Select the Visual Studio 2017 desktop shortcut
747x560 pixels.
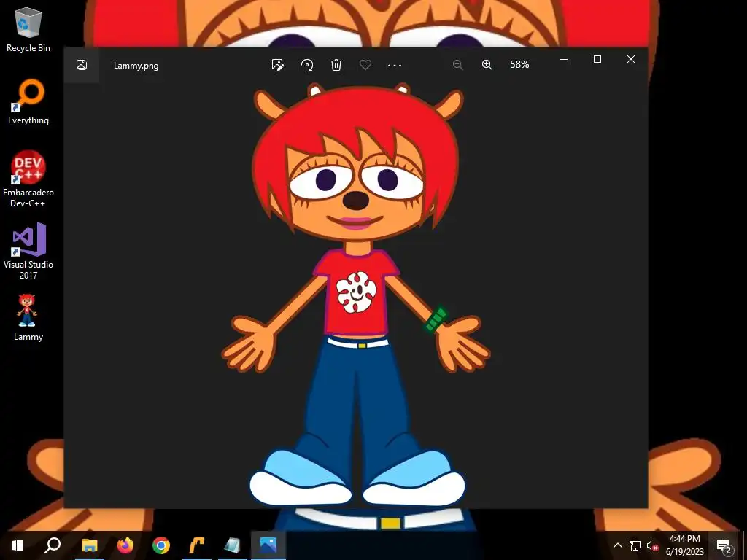[28, 251]
